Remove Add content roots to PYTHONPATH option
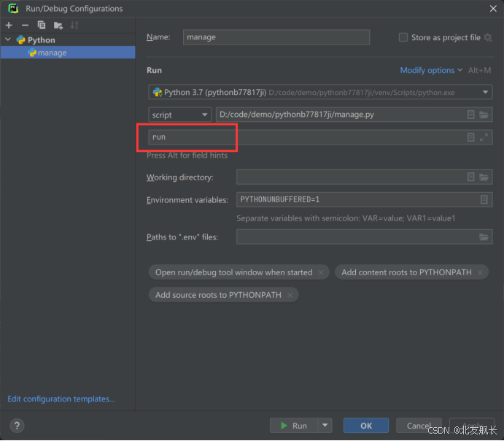The image size is (504, 441). tap(480, 272)
